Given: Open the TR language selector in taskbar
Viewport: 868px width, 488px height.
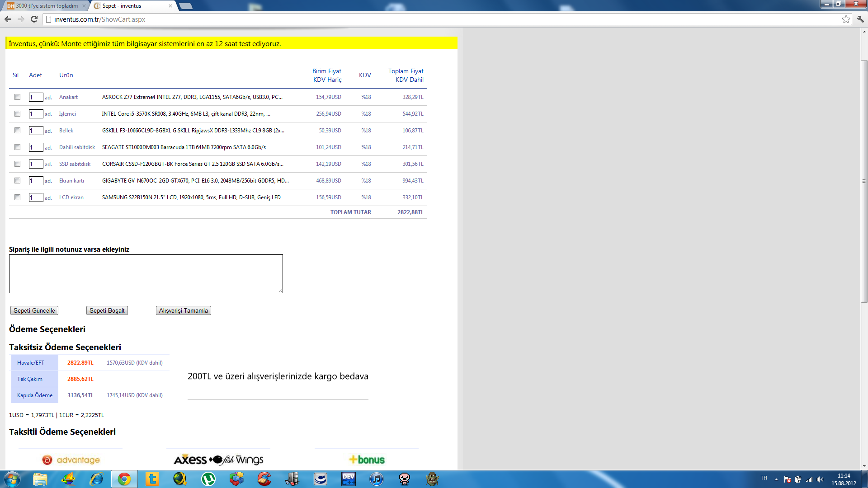Looking at the screenshot, I should [764, 478].
